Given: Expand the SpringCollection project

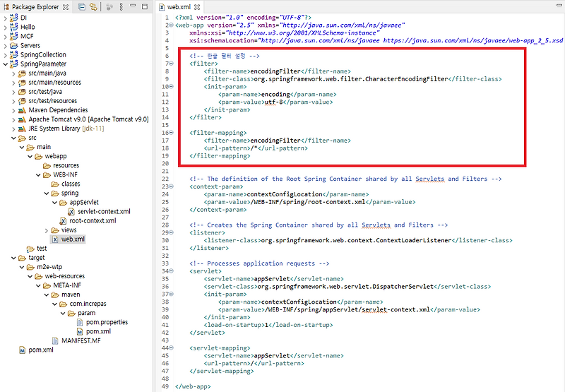Looking at the screenshot, I should point(5,55).
